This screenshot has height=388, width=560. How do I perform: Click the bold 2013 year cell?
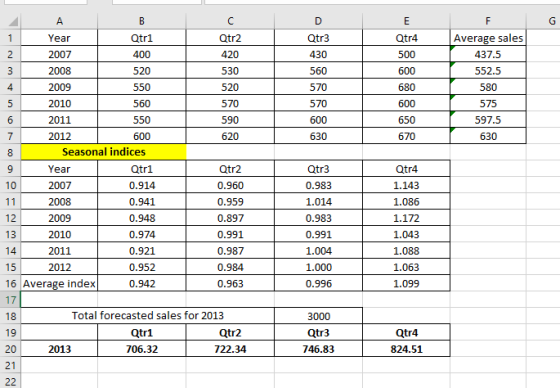59,349
